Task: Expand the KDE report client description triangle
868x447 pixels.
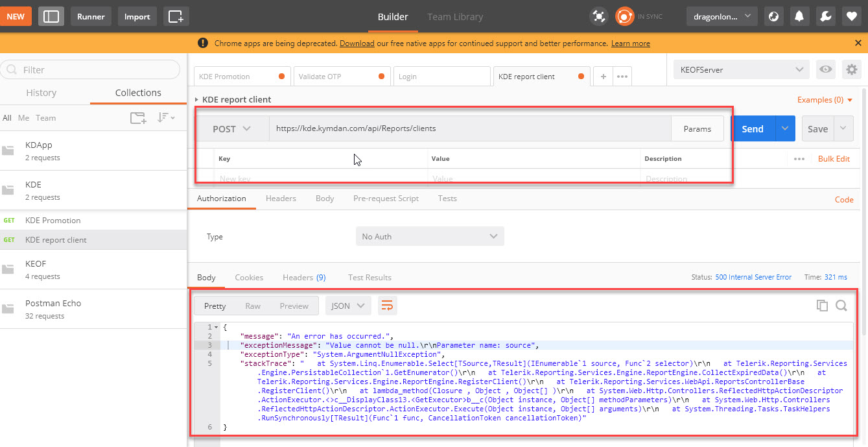Action: click(x=197, y=100)
